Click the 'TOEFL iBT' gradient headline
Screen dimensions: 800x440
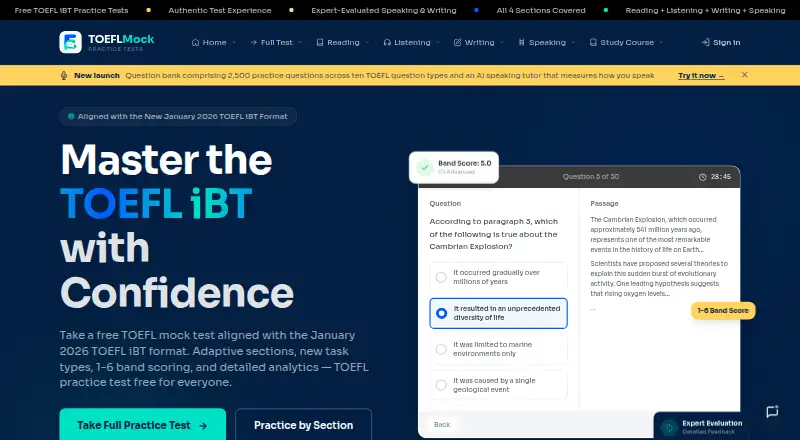(x=156, y=204)
